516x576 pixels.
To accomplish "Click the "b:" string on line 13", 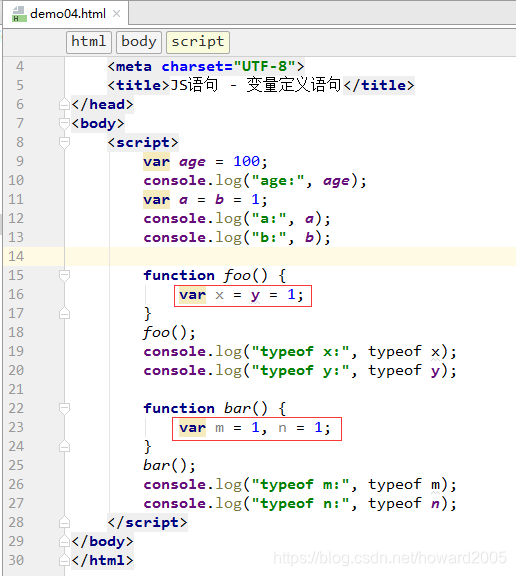I will pyautogui.click(x=269, y=238).
